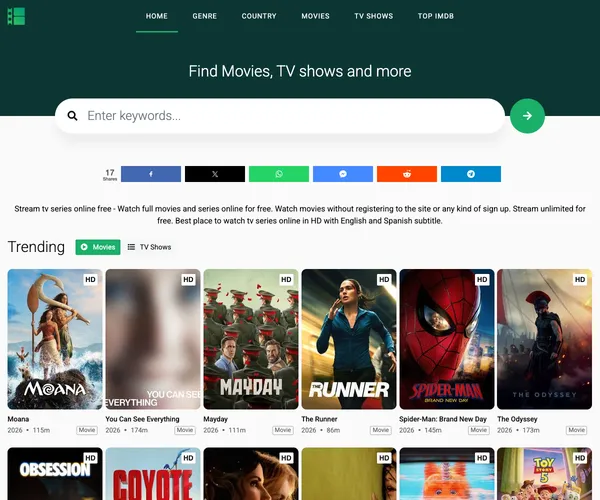Share on Reddit
Image resolution: width=600 pixels, height=500 pixels.
pyautogui.click(x=407, y=174)
